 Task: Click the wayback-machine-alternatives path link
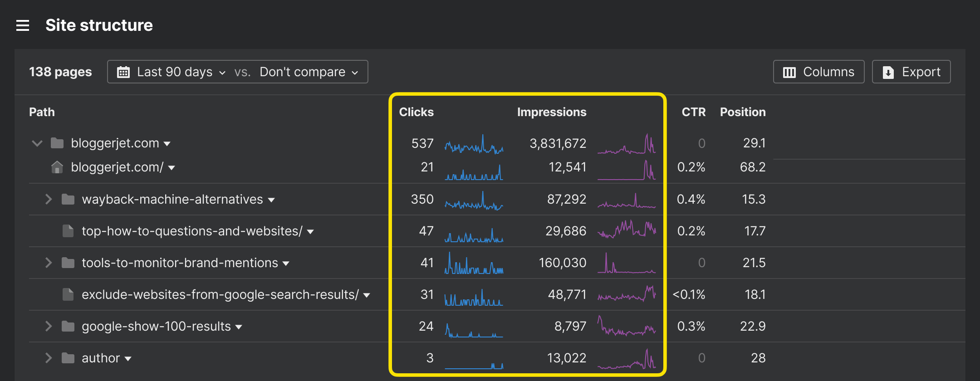coord(172,199)
